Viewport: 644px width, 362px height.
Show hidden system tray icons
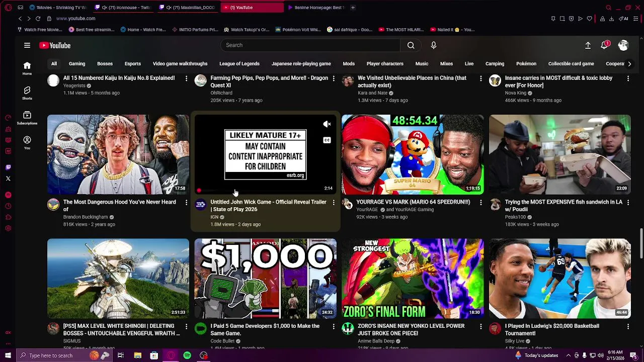pos(570,355)
